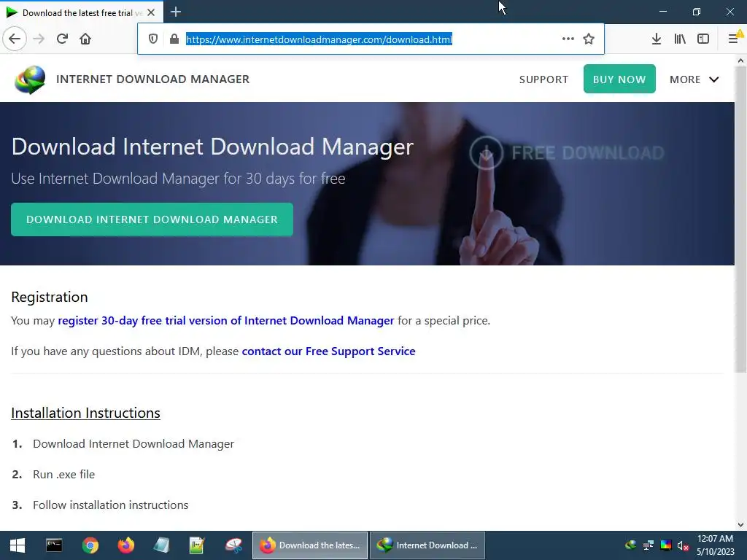
Task: Open the taskbar clock and date
Action: 716,545
